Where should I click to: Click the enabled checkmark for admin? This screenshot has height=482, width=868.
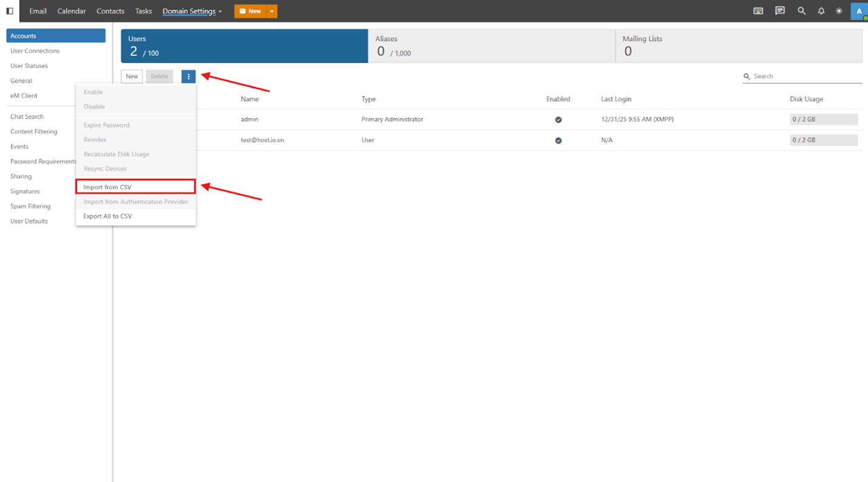558,120
